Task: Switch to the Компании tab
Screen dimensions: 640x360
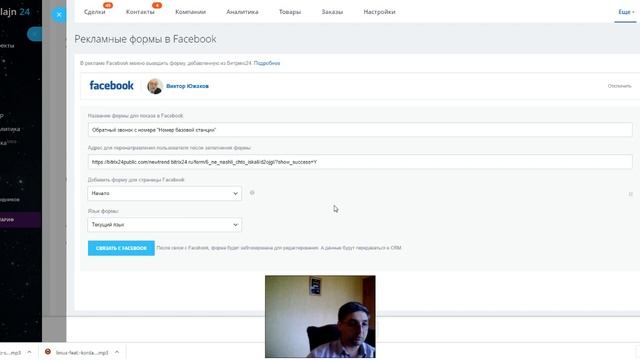Action: point(191,12)
